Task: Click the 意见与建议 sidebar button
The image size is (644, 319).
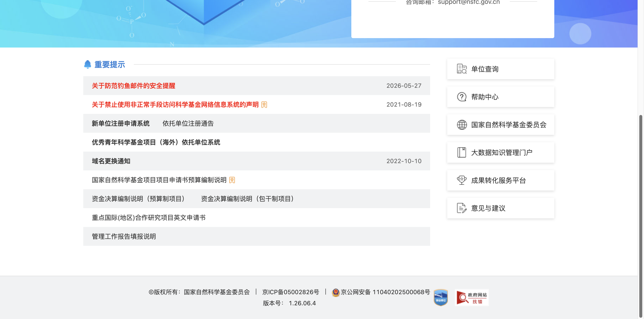Action: pyautogui.click(x=501, y=208)
